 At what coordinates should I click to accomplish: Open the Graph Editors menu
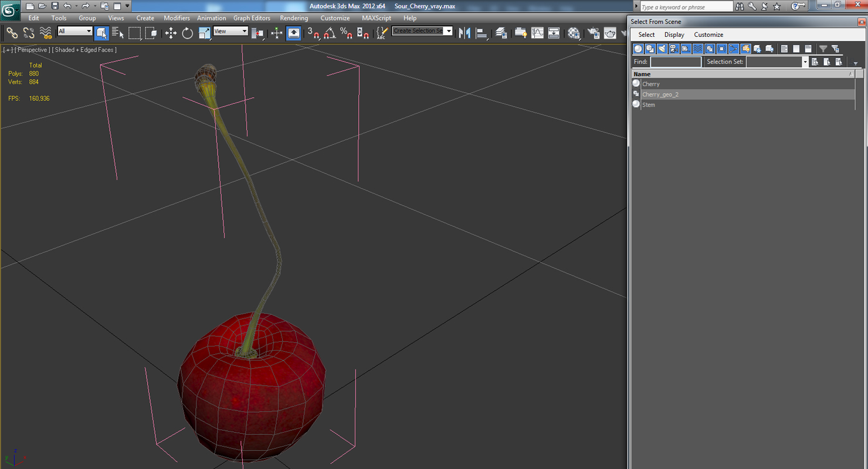(x=252, y=18)
